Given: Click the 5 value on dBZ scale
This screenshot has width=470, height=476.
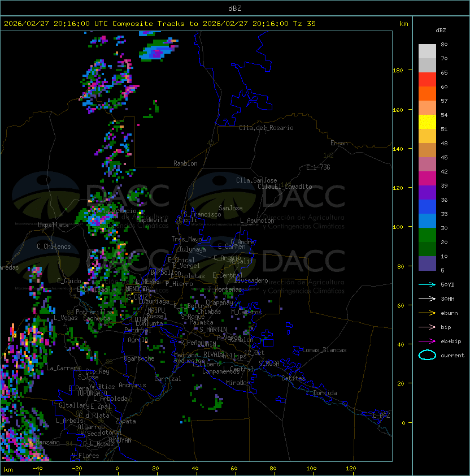Looking at the screenshot, I should pos(442,270).
